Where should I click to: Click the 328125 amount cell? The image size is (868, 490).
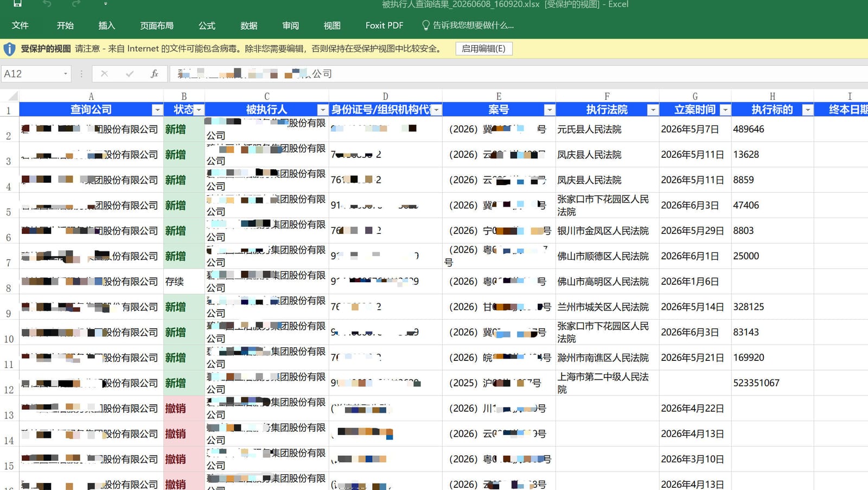[773, 307]
